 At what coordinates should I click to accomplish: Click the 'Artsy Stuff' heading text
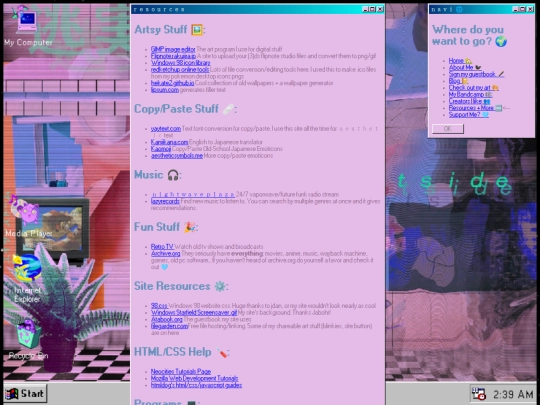[x=161, y=30]
